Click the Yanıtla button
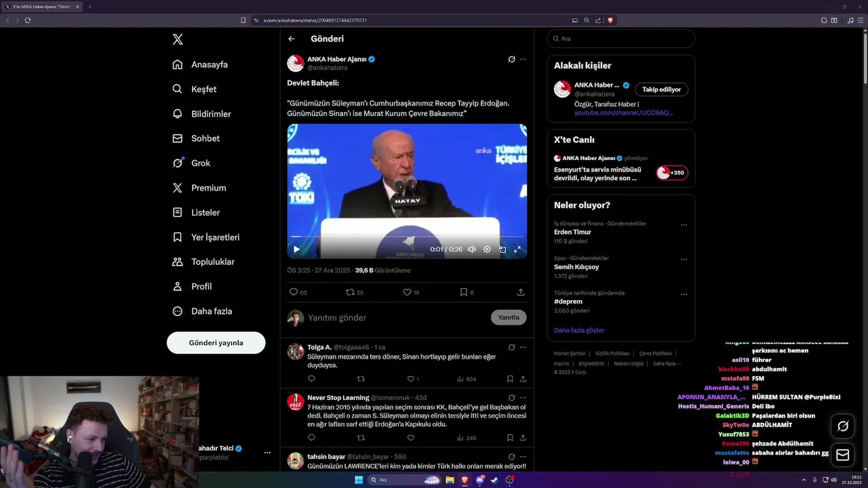 pyautogui.click(x=509, y=317)
